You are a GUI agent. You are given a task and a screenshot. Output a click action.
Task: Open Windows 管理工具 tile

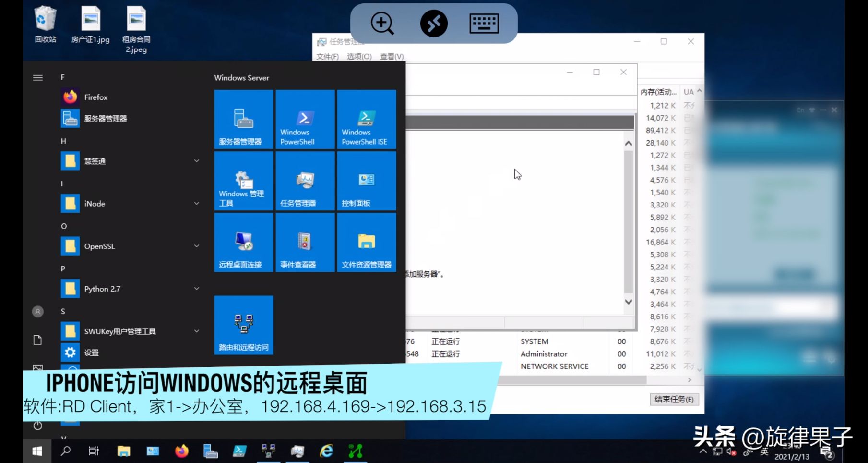click(x=244, y=181)
